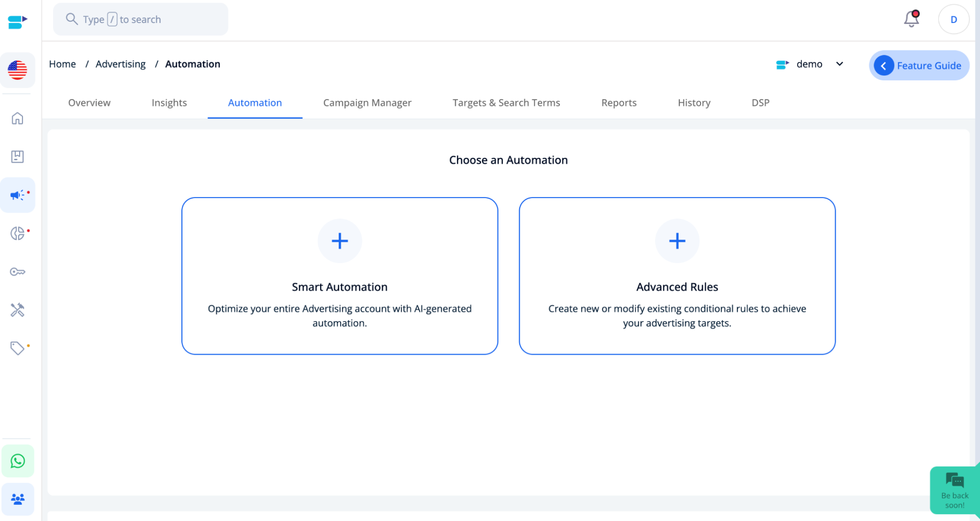Create a Smart Automation
Image resolution: width=980 pixels, height=521 pixels.
point(339,275)
